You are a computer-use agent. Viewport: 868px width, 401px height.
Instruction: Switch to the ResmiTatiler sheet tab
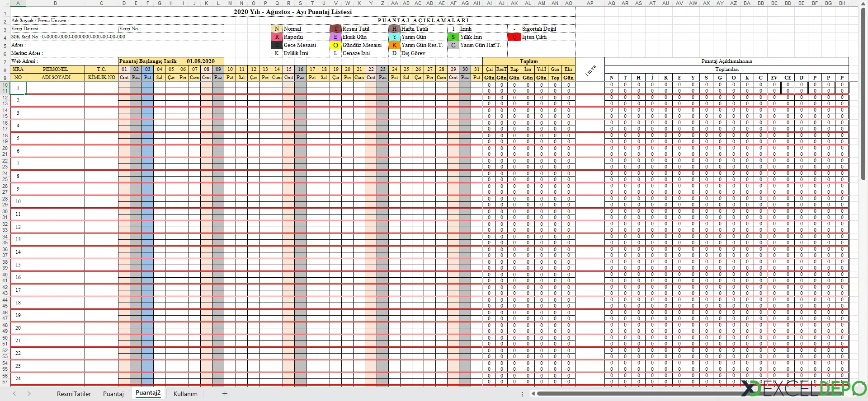point(74,394)
